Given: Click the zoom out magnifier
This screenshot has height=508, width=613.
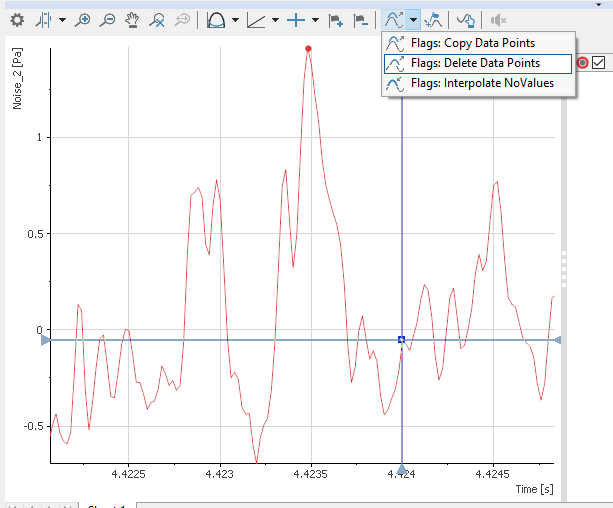Looking at the screenshot, I should (107, 19).
